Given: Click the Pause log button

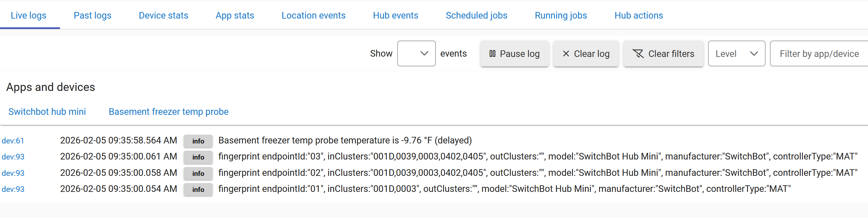Looking at the screenshot, I should 514,54.
